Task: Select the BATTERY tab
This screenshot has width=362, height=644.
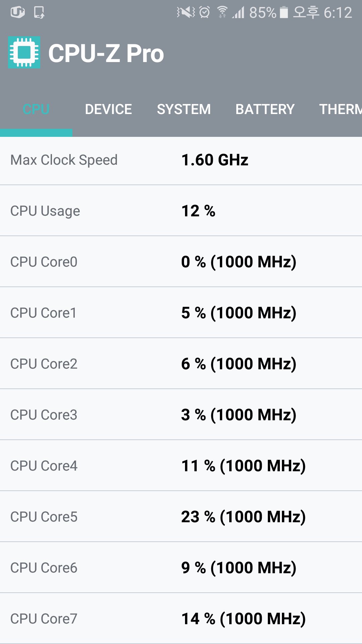Action: click(x=264, y=109)
